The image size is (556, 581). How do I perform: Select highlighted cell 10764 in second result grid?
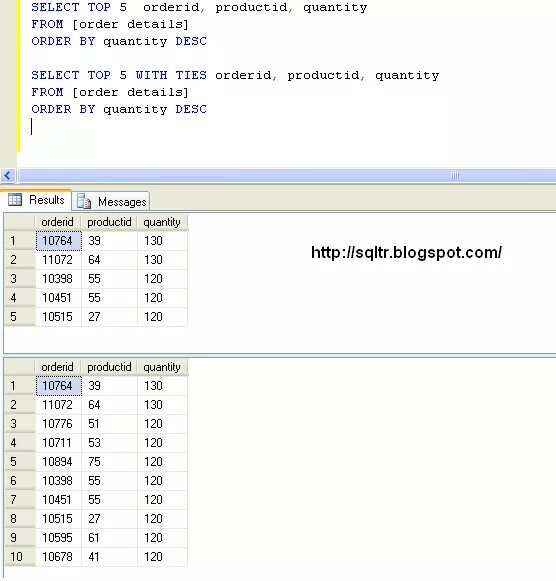pyautogui.click(x=59, y=386)
